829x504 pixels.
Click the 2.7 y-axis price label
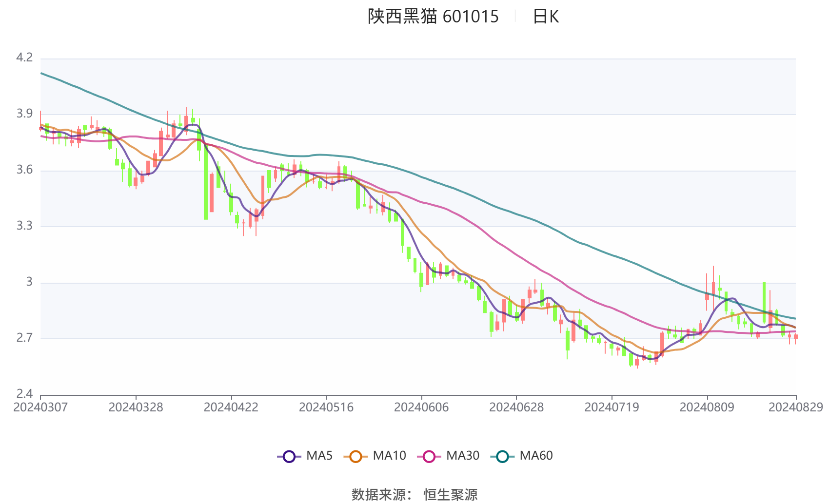(24, 338)
